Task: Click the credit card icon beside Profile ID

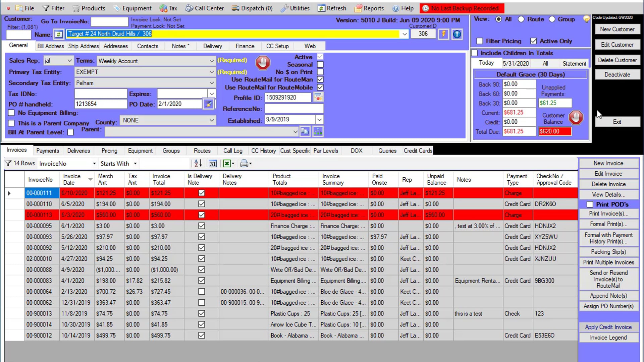Action: 318,97
